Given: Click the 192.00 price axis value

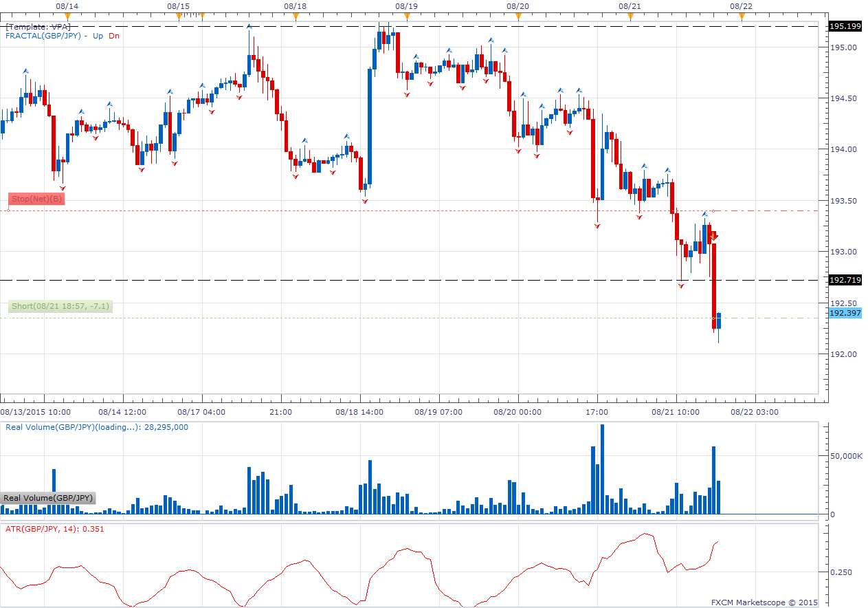Looking at the screenshot, I should click(x=845, y=354).
